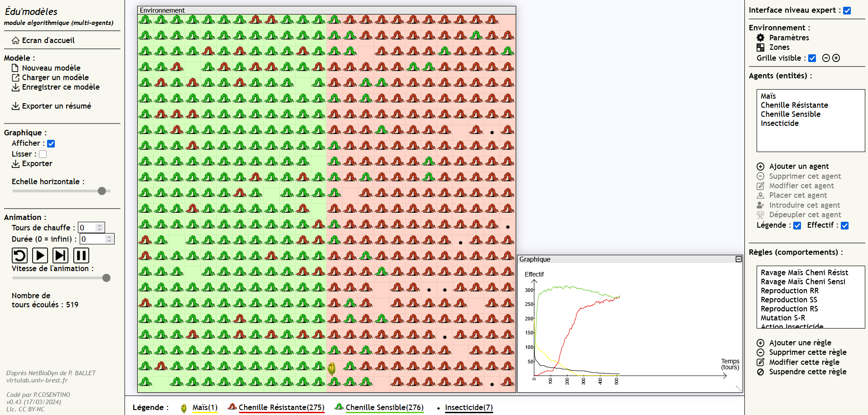Click Exporter un résumé
Image resolution: width=868 pixels, height=415 pixels.
[56, 106]
